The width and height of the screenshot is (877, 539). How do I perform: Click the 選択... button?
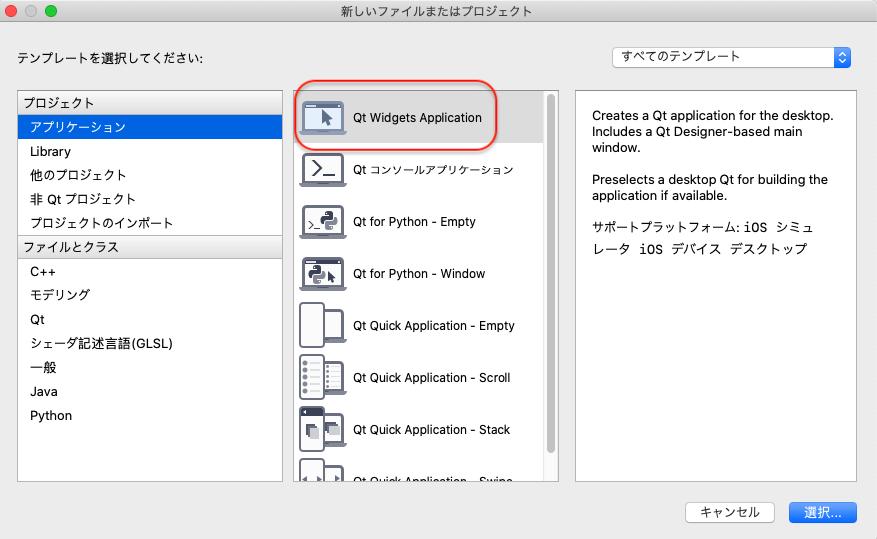tap(823, 512)
